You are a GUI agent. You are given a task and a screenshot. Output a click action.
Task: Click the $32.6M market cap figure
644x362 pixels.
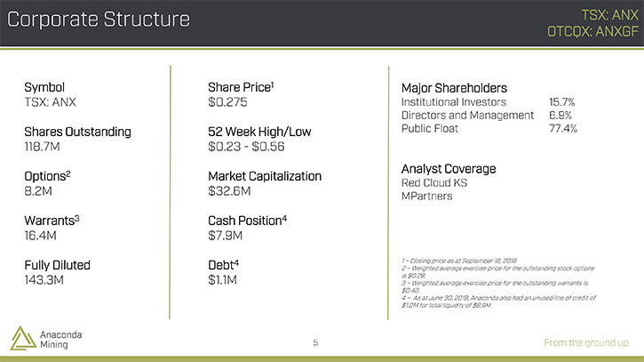click(x=229, y=191)
